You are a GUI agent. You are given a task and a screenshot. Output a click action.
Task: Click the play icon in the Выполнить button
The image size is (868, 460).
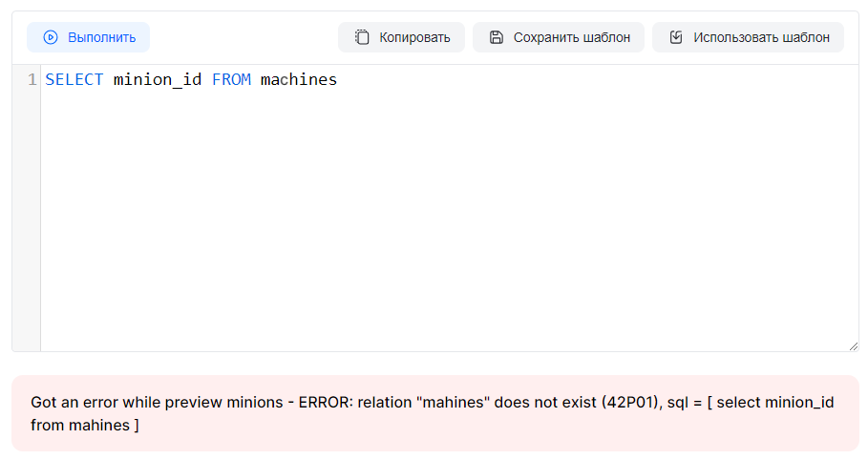click(x=51, y=37)
